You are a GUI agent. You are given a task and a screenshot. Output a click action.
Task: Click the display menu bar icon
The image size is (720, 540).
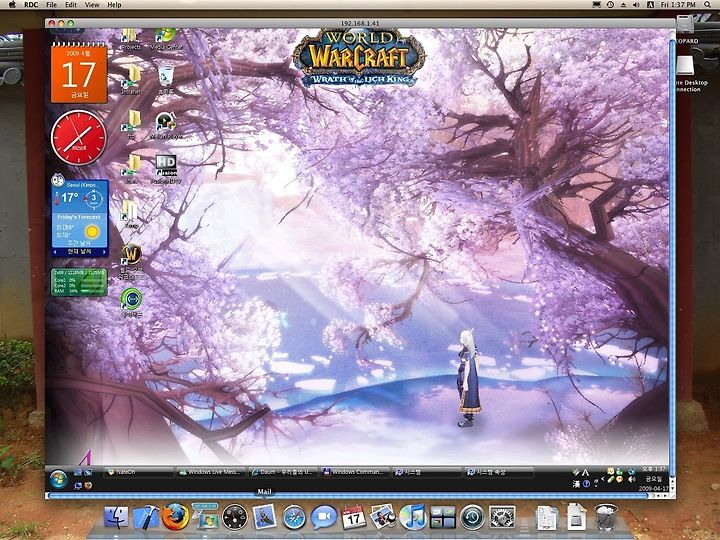click(596, 5)
